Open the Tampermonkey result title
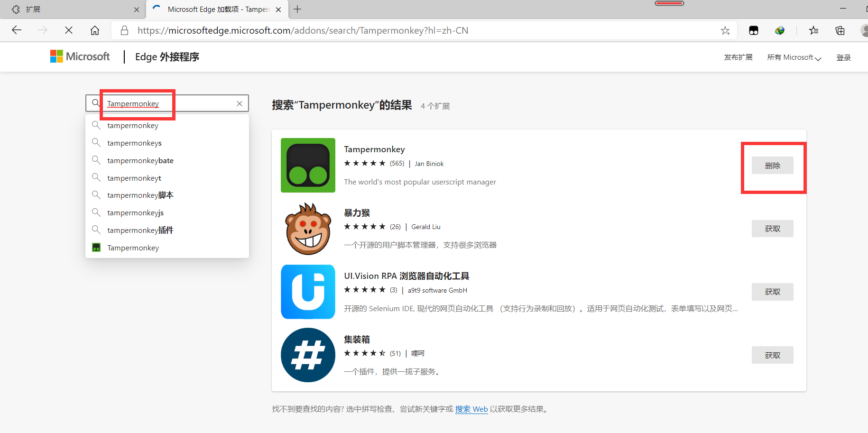Image resolution: width=868 pixels, height=433 pixels. tap(374, 149)
